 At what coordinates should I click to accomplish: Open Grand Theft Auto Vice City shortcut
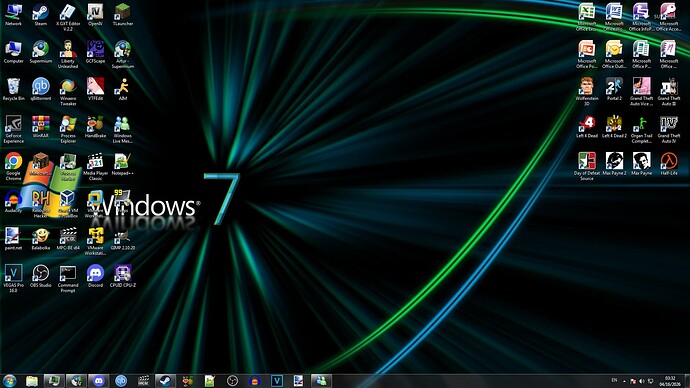(x=641, y=92)
